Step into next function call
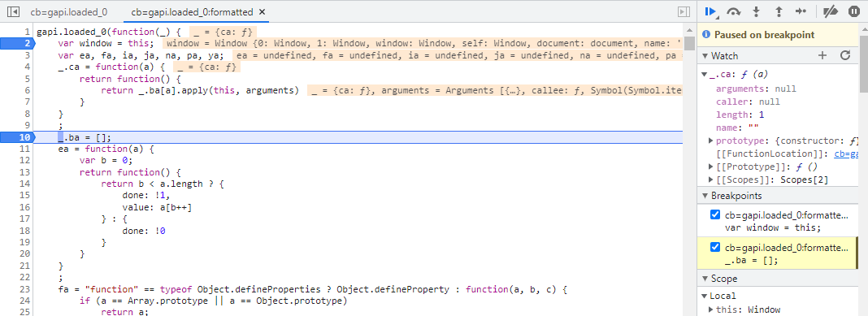The width and height of the screenshot is (868, 316). [x=757, y=11]
